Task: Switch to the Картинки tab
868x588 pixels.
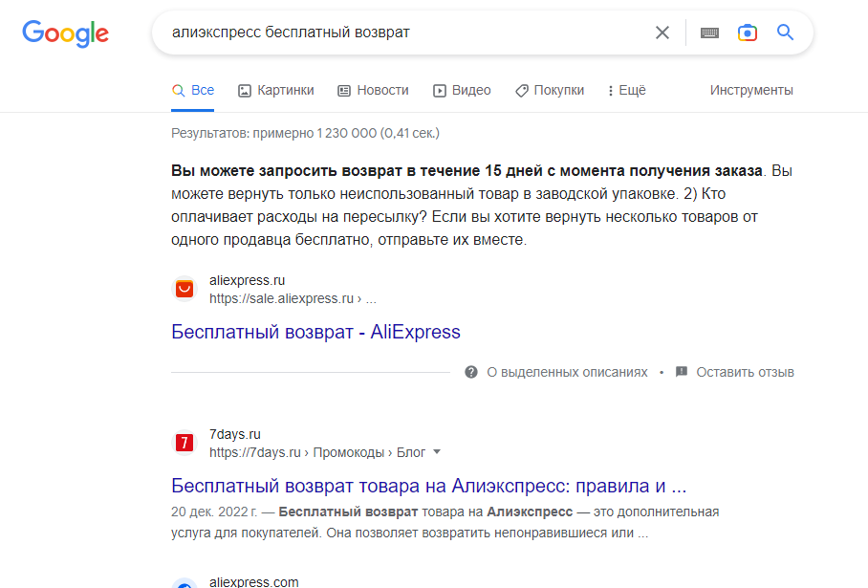Action: [275, 90]
